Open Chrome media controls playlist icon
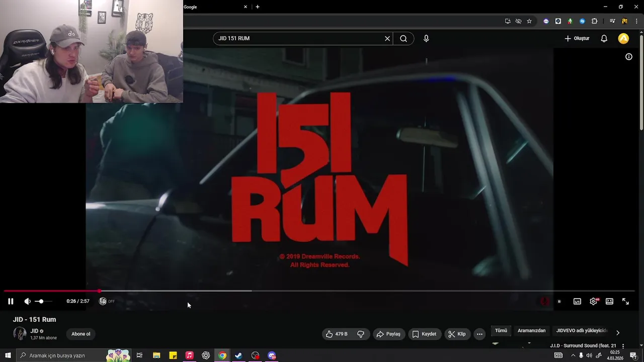Image resolution: width=644 pixels, height=362 pixels. pos(612,21)
